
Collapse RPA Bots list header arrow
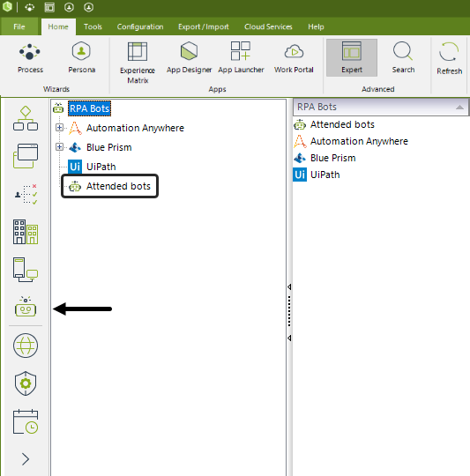pos(460,108)
